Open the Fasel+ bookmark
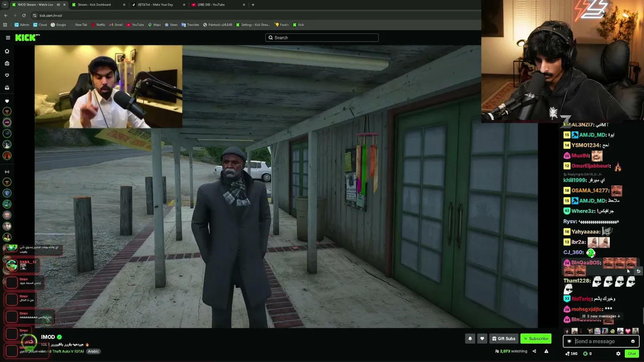The image size is (644, 362). pos(282,25)
